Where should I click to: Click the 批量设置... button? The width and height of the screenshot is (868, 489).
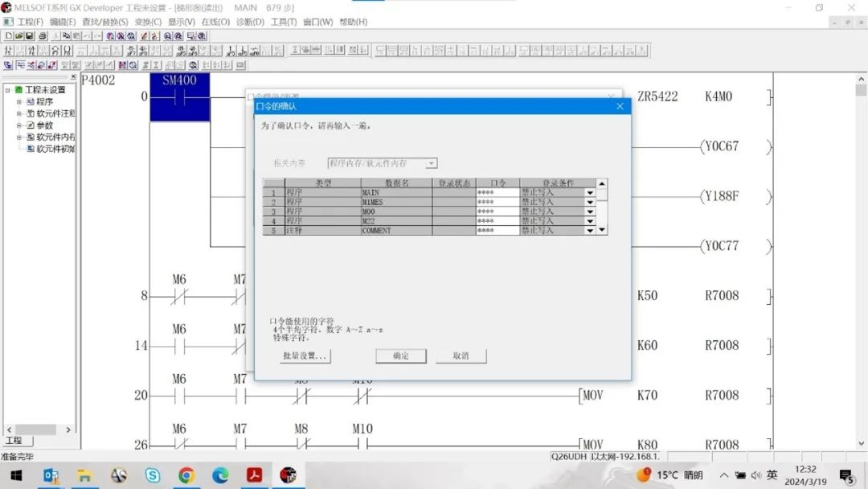(x=305, y=356)
